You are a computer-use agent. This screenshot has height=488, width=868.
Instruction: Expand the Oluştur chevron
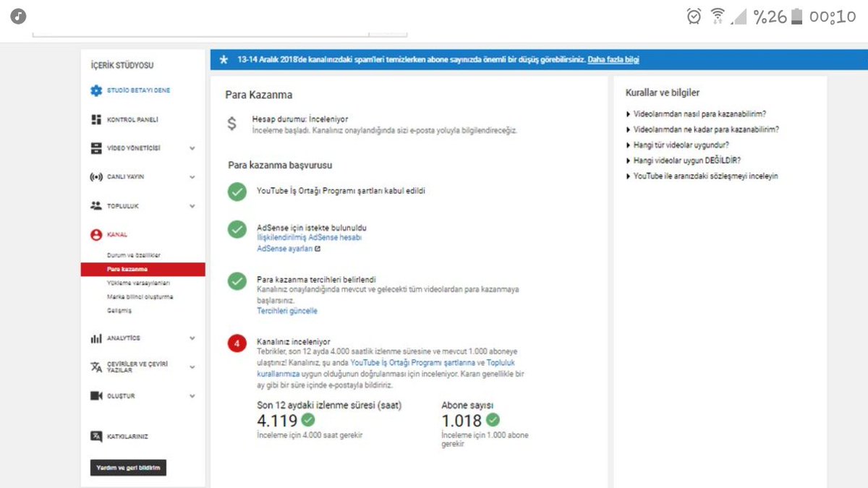click(192, 396)
